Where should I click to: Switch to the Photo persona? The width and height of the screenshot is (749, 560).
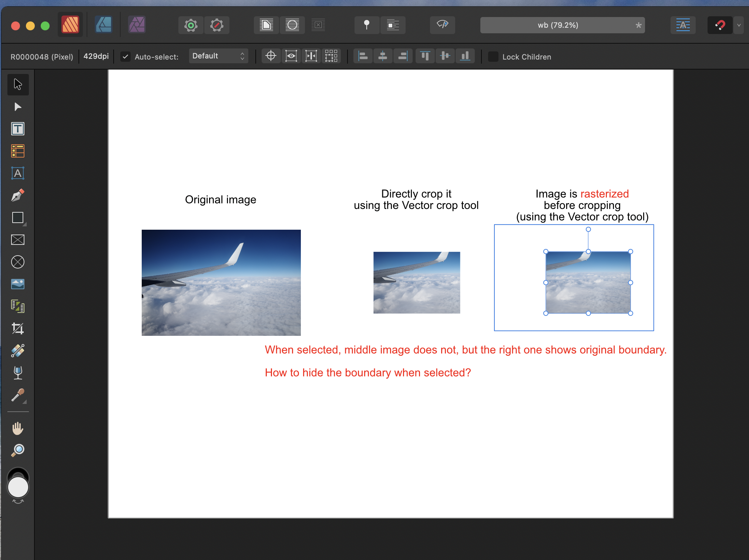click(x=137, y=25)
